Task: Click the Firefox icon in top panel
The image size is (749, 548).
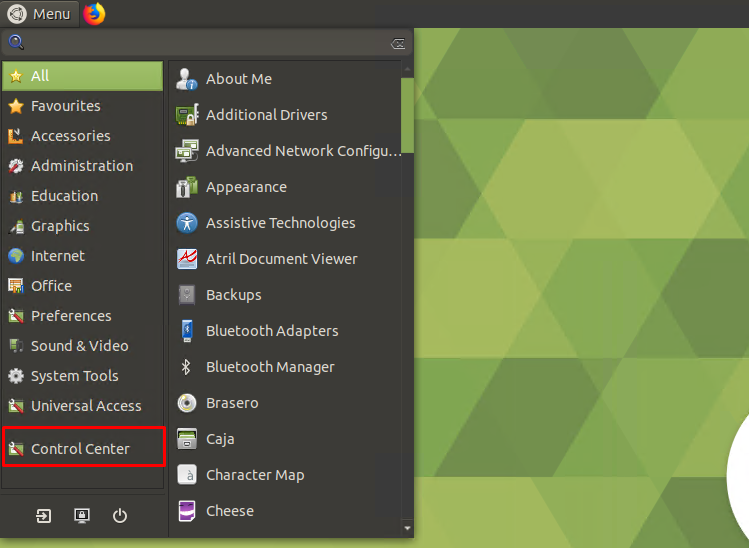Action: [x=94, y=13]
